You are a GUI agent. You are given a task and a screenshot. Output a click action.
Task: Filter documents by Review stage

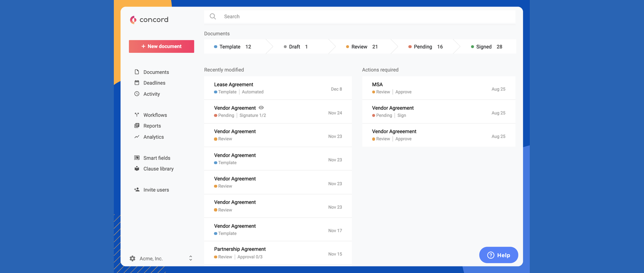(362, 47)
